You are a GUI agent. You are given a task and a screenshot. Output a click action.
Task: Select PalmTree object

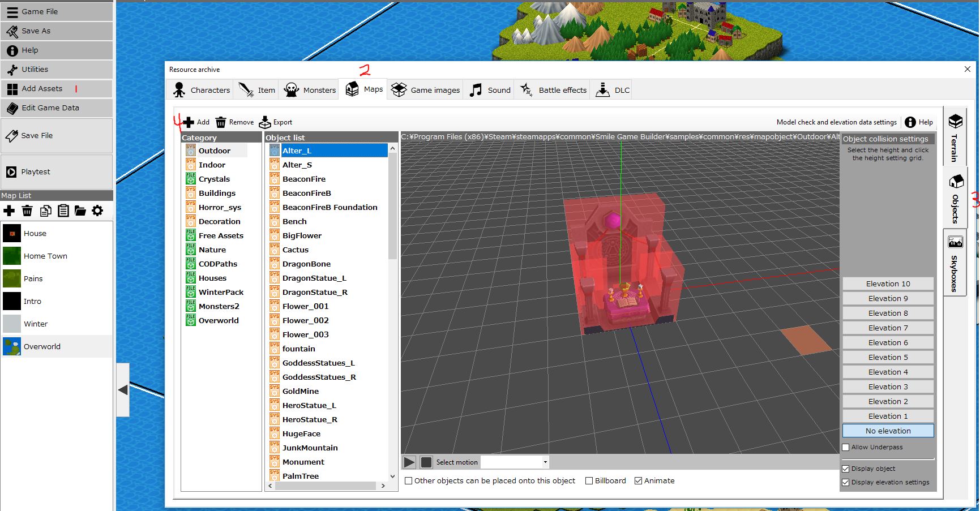pos(327,476)
